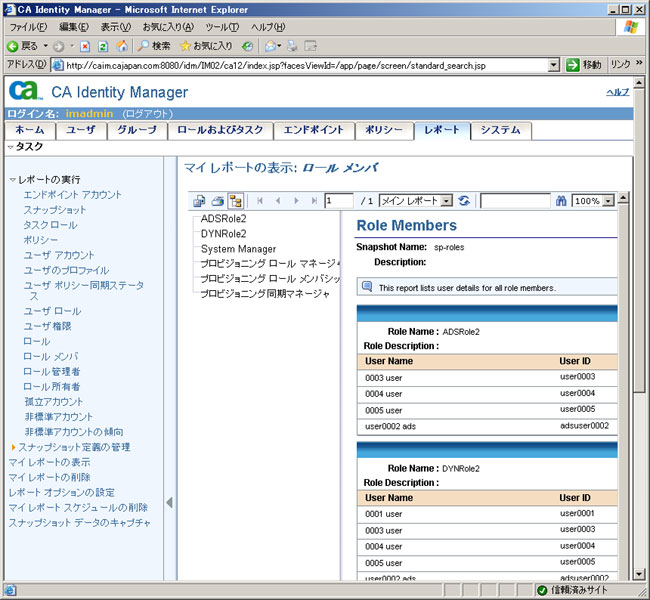This screenshot has height=600, width=650.
Task: Click the browser window scroll down arrow
Action: pyautogui.click(x=639, y=574)
